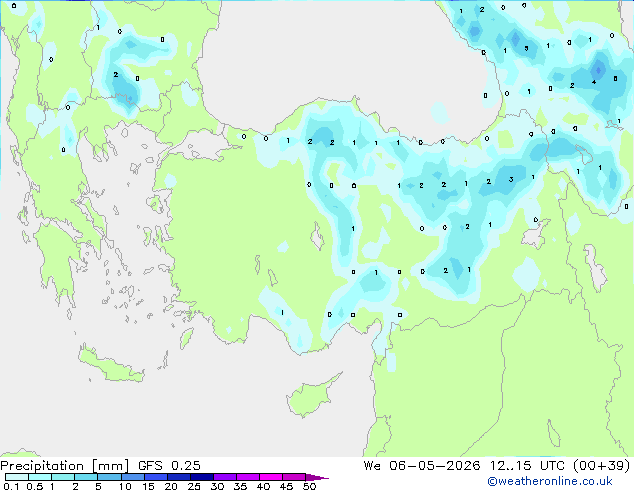Click the weatheronline.co.uk copyright link

550,481
